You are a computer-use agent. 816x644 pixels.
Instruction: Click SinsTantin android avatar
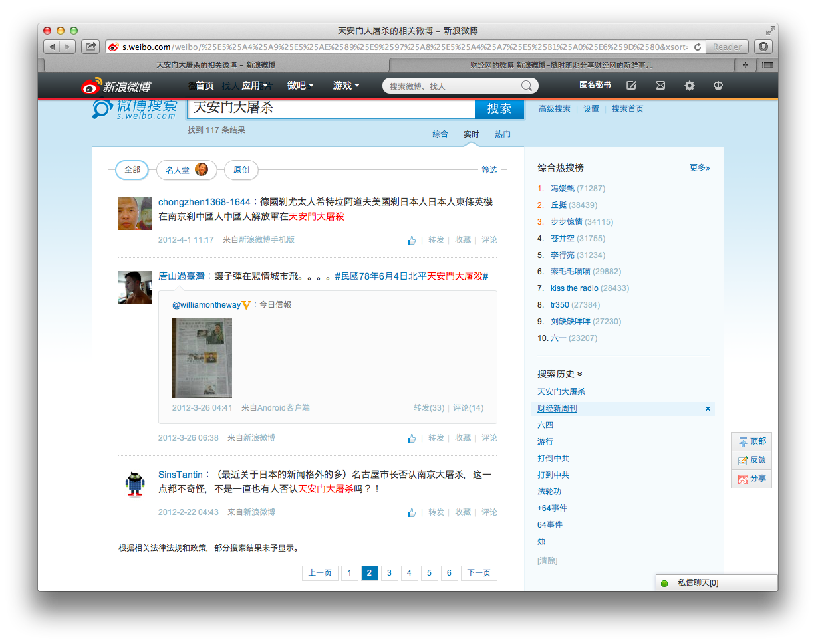[135, 484]
